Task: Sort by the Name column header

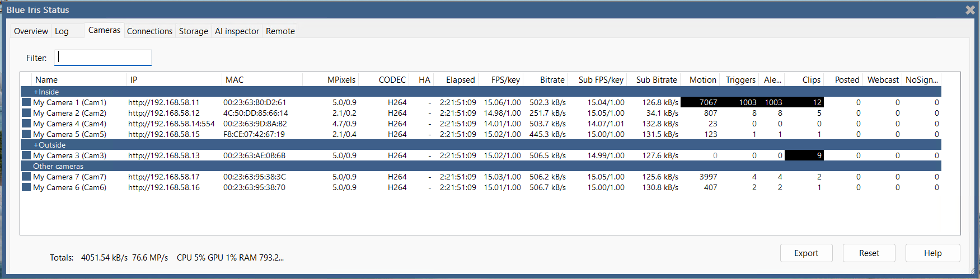Action: pos(79,80)
